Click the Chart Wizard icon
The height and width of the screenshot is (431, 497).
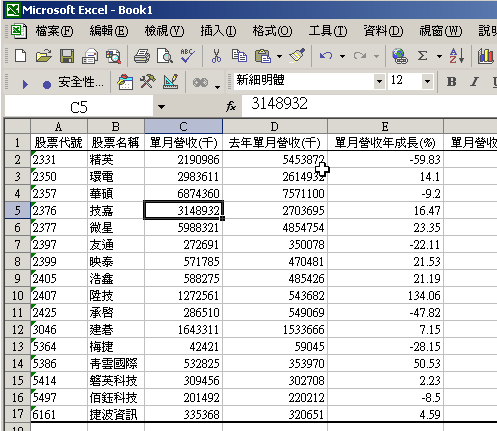tap(485, 56)
